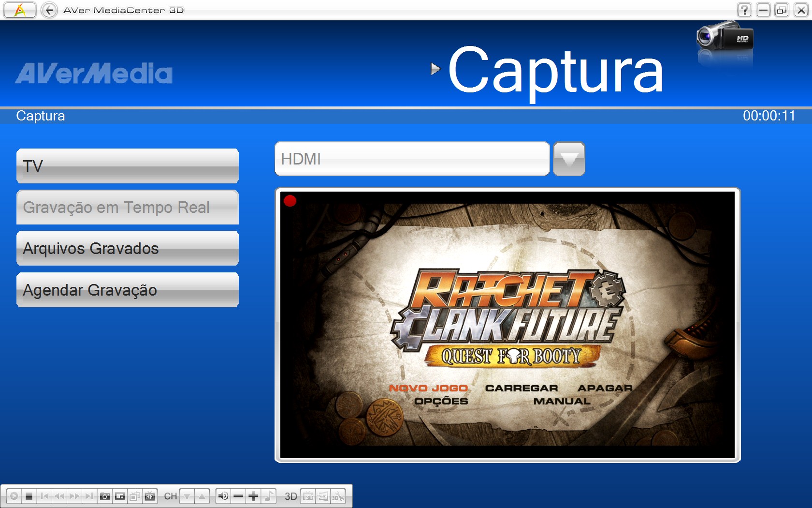812x508 pixels.
Task: Stop the recording with the stop button
Action: coord(29,496)
